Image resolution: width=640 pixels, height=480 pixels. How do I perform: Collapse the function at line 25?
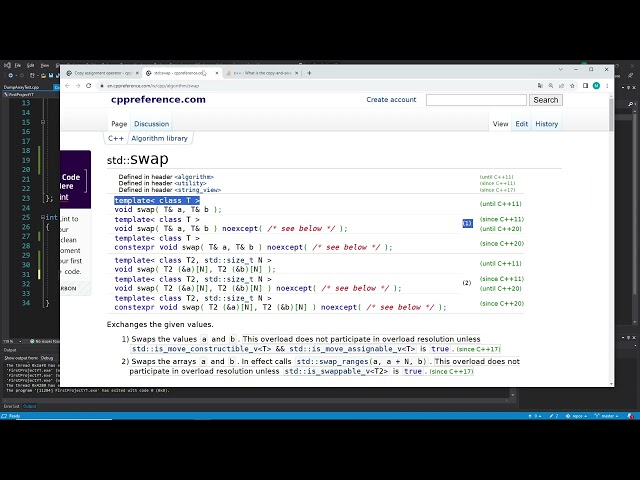point(42,217)
